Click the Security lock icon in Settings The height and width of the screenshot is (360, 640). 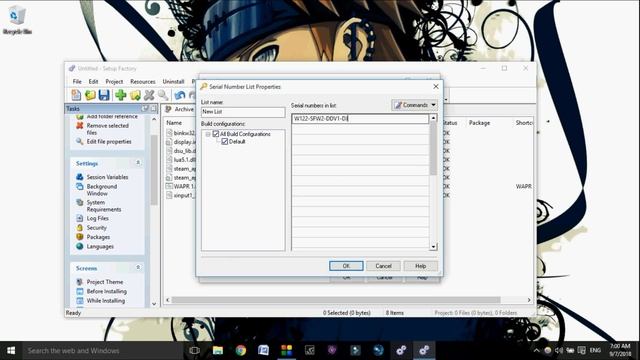(80, 228)
